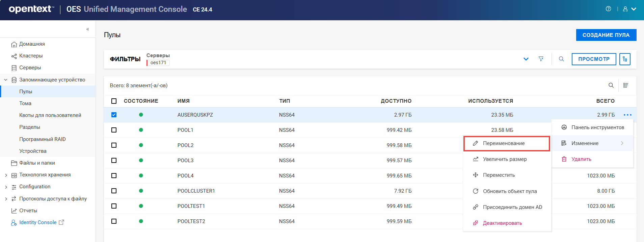This screenshot has width=644, height=242.
Task: Open the column list settings icon
Action: pos(626,86)
